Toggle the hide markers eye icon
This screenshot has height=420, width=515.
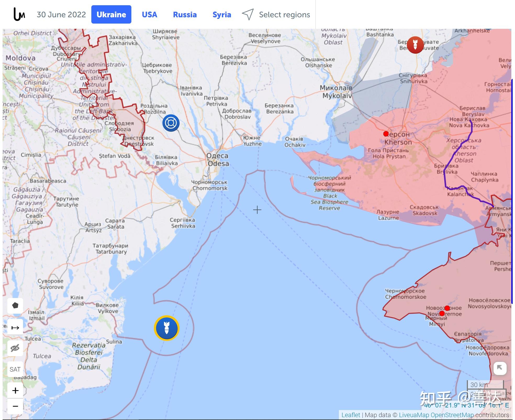pyautogui.click(x=15, y=348)
